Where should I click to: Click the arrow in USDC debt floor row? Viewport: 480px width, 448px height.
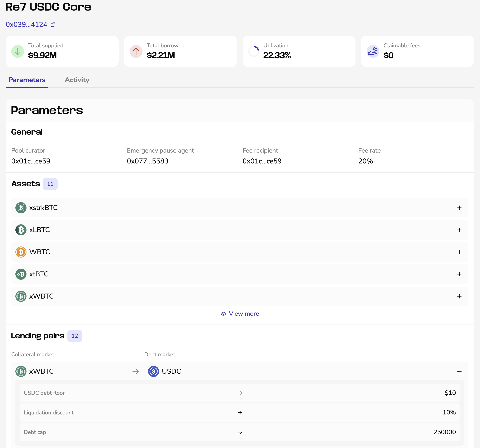240,393
